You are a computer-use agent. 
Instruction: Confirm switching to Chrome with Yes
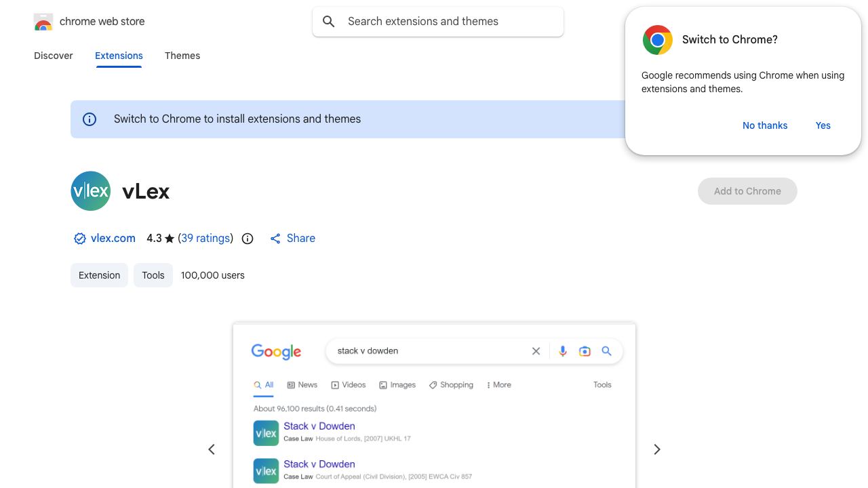pyautogui.click(x=823, y=125)
